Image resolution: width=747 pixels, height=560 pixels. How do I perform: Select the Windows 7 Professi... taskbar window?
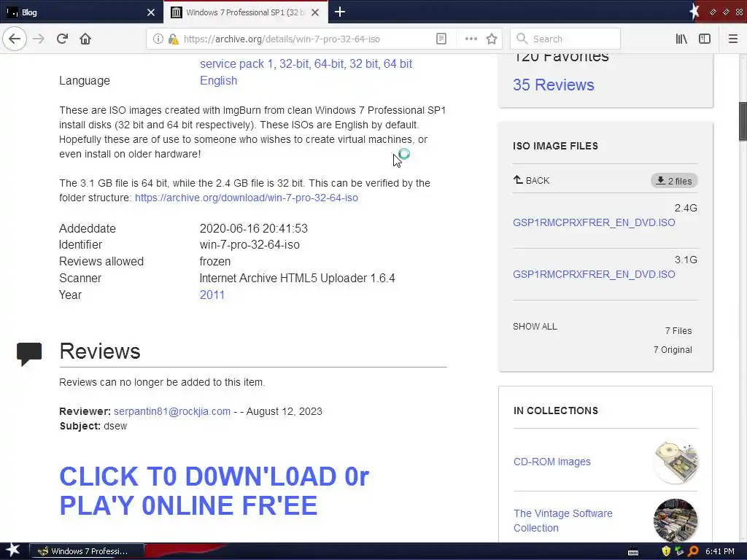tap(87, 551)
